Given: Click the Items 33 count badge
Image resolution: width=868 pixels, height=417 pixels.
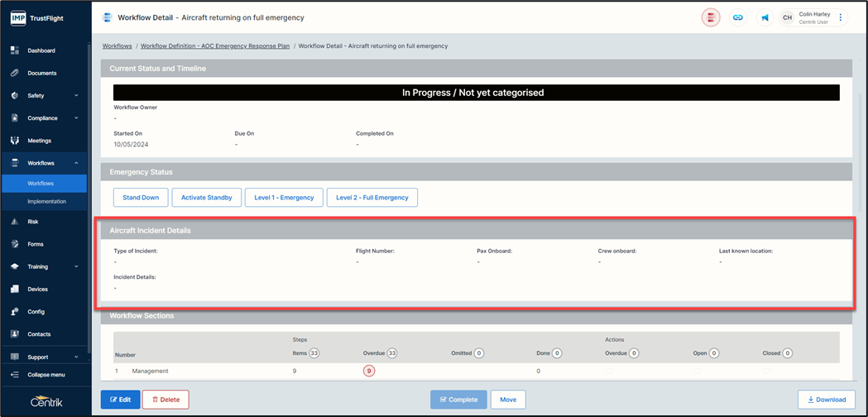Looking at the screenshot, I should 314,352.
